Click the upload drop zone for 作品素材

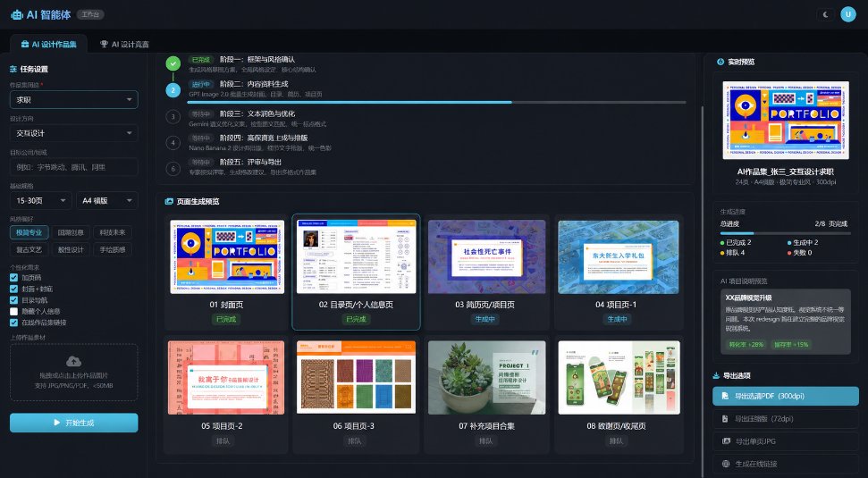coord(73,373)
